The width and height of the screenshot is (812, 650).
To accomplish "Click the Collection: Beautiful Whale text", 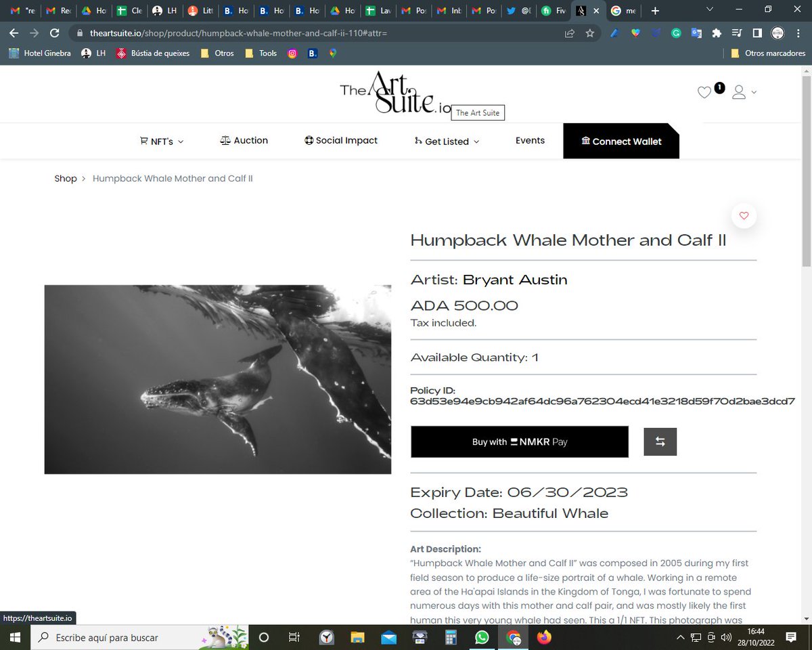I will [510, 513].
